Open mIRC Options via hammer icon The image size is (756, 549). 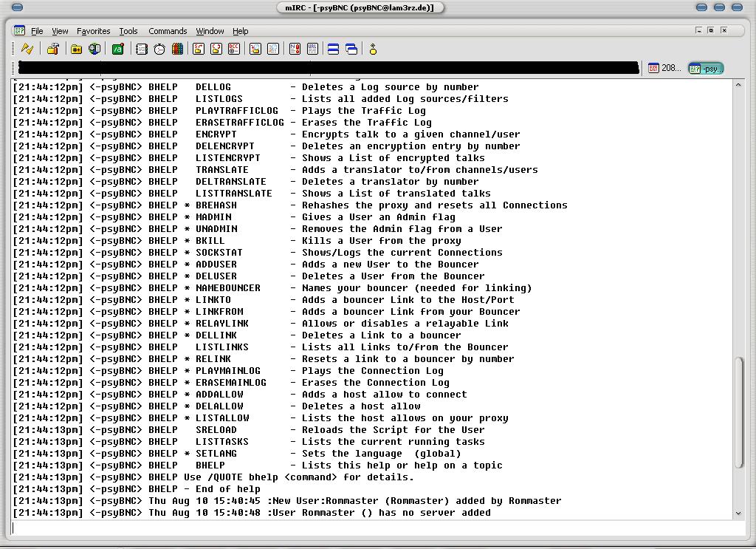click(53, 49)
